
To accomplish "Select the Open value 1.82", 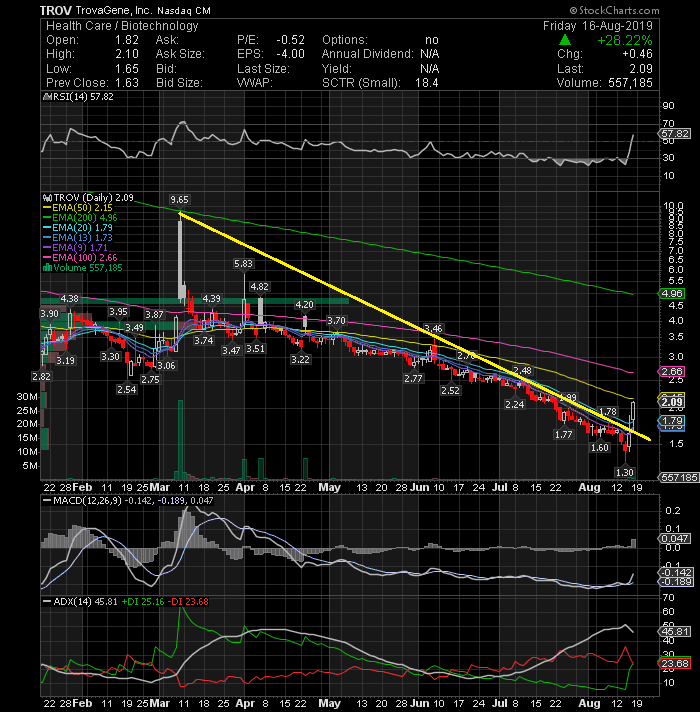I will (x=127, y=40).
